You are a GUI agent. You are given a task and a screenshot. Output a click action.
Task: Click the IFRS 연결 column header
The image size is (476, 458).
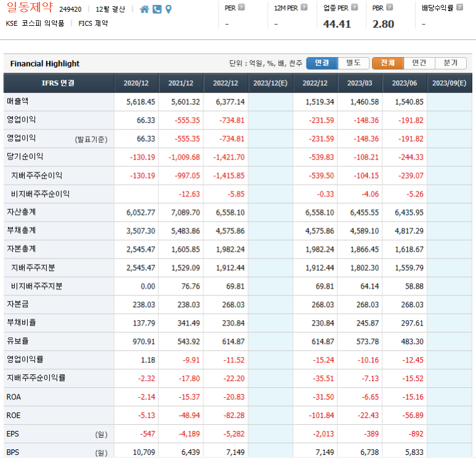[58, 83]
